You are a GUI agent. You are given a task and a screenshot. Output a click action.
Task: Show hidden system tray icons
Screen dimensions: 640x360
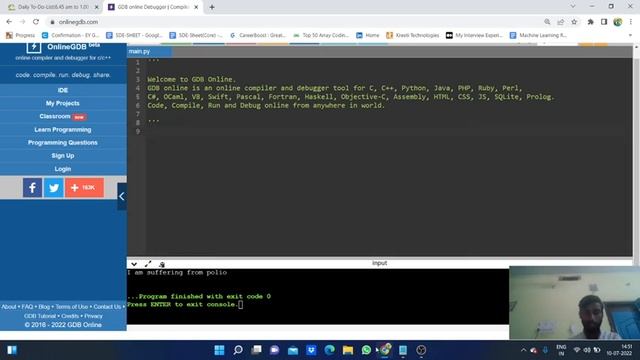pos(523,350)
